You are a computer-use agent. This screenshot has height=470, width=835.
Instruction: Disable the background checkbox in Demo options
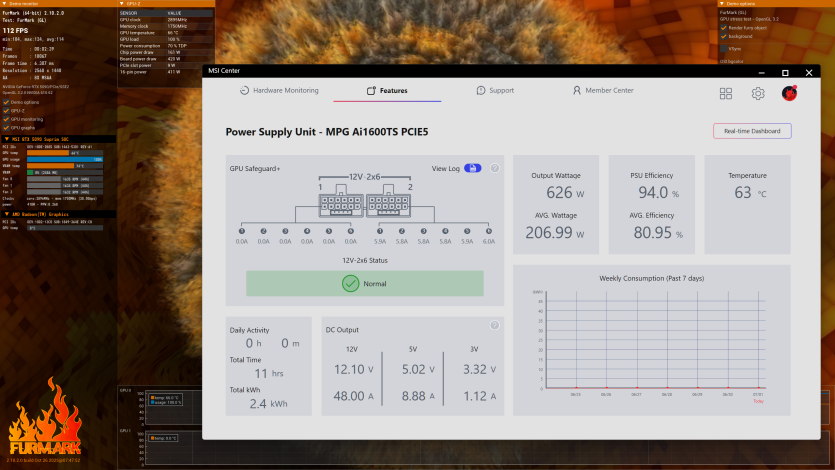tap(723, 36)
